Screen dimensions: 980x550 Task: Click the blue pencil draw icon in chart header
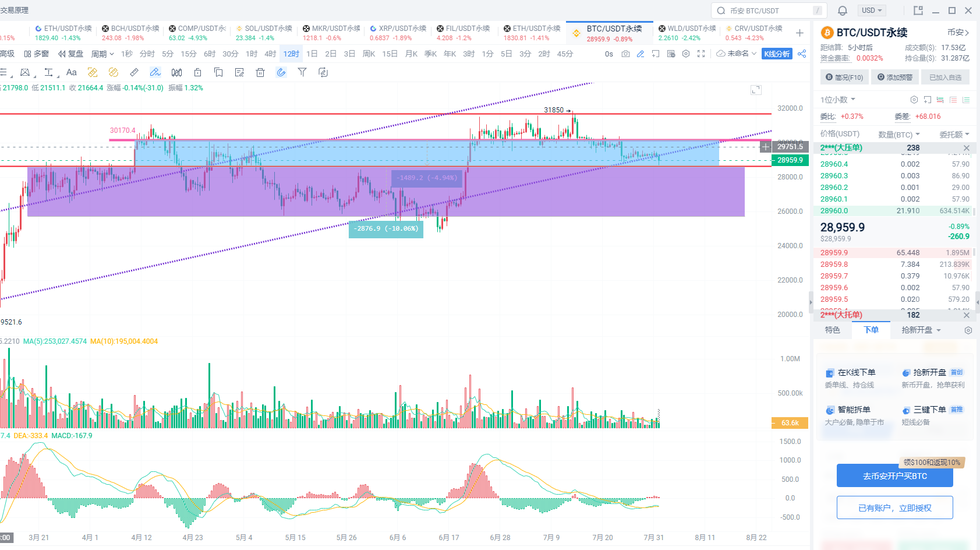[641, 54]
